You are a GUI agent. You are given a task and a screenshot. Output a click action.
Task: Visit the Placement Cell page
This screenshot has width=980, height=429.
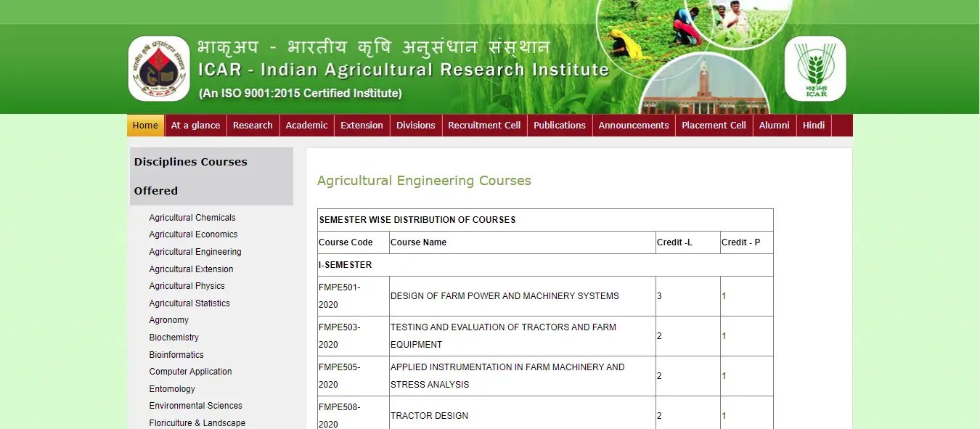click(714, 125)
